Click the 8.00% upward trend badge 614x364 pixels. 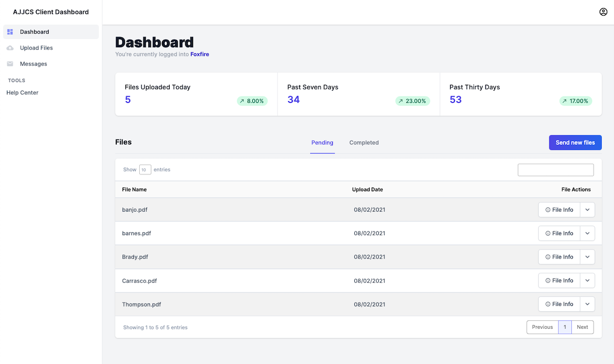[252, 101]
